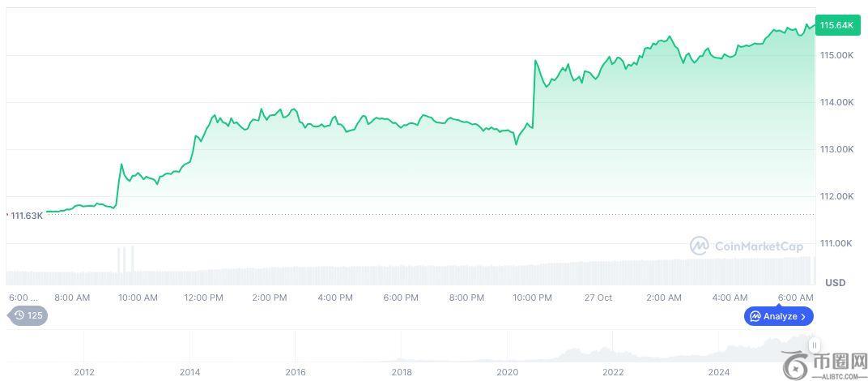Click the 12:00 PM time axis label

pyautogui.click(x=203, y=298)
